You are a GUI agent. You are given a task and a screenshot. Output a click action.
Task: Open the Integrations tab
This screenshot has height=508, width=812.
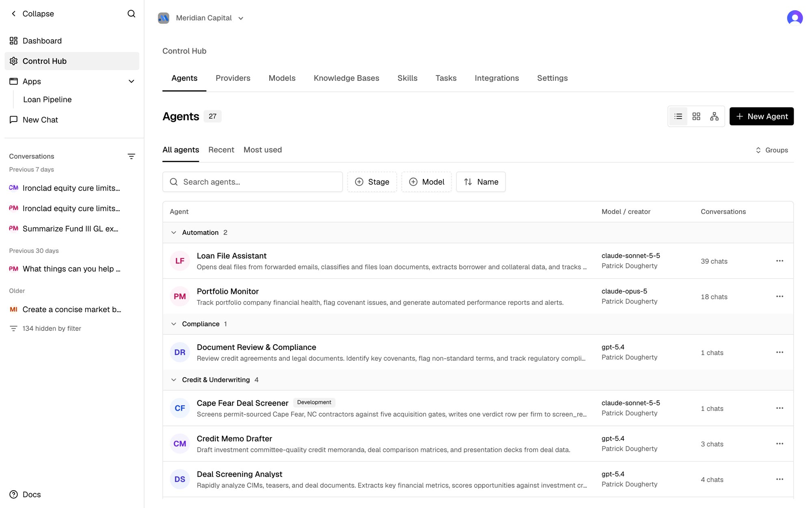click(497, 78)
